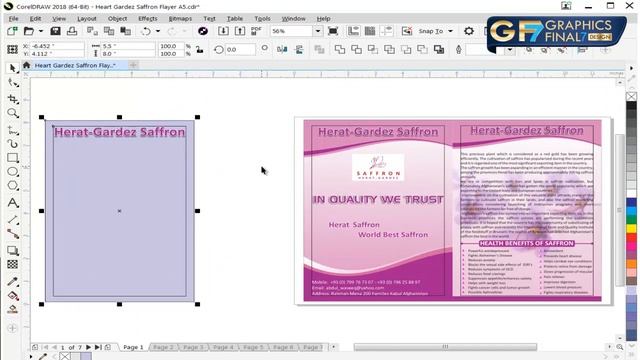Toggle Show guidelines button
The height and width of the screenshot is (360, 640).
click(x=387, y=31)
